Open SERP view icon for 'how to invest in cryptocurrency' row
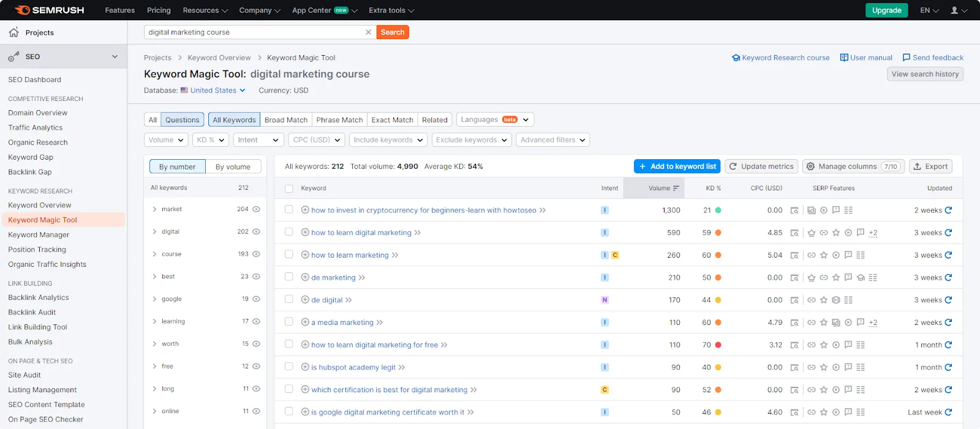Viewport: 980px width, 429px height. tap(794, 211)
